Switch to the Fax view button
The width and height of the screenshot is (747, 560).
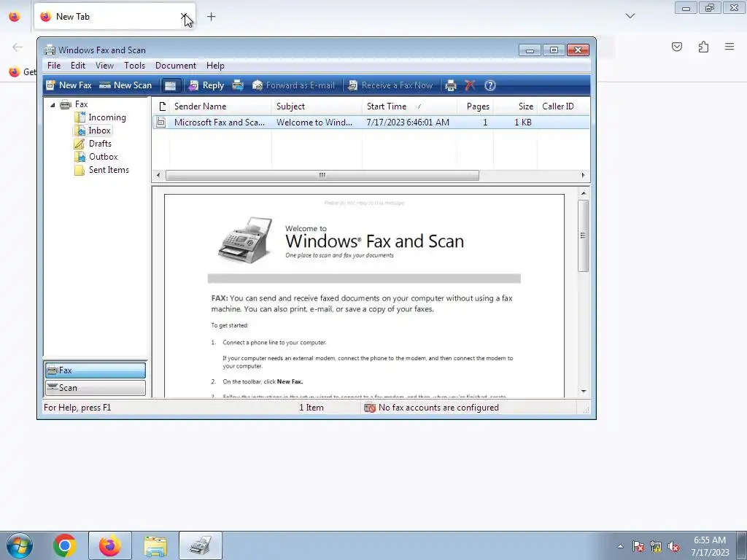pyautogui.click(x=96, y=370)
